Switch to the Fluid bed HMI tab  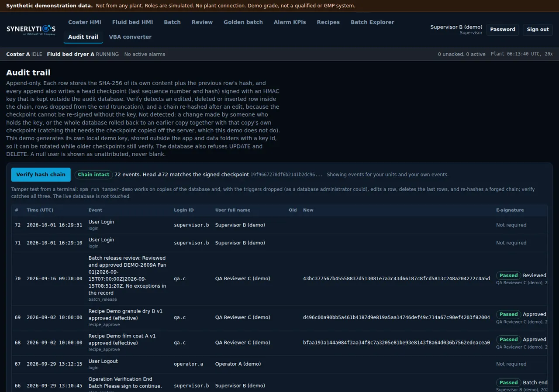click(x=132, y=22)
